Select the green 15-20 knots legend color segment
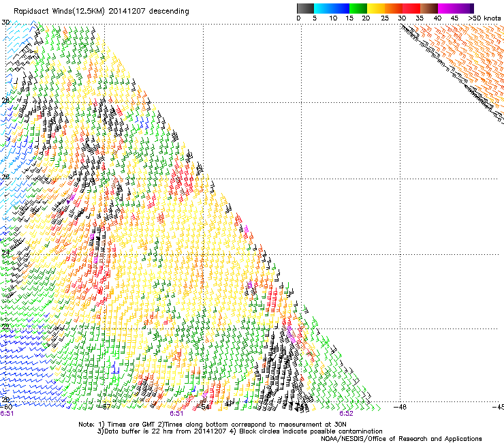The width and height of the screenshot is (504, 443). [x=358, y=8]
